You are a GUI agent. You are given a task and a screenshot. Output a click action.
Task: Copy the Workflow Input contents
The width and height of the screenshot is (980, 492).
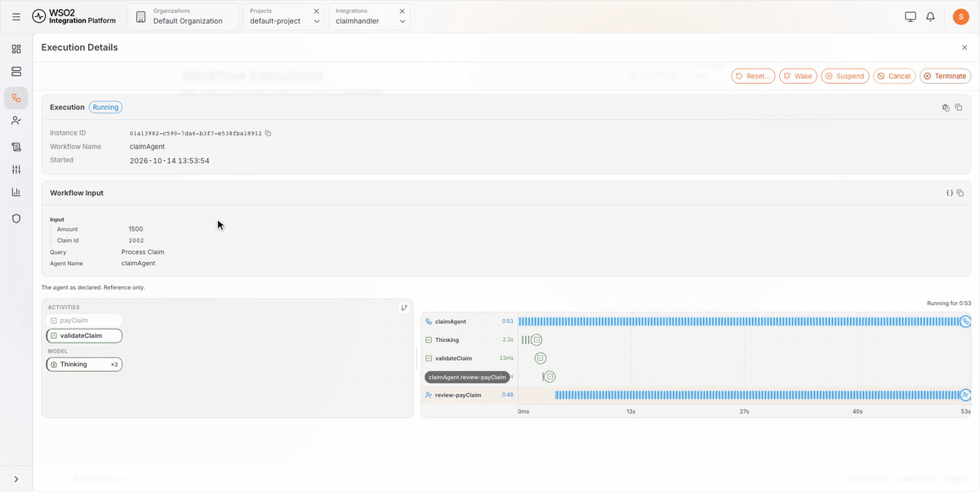960,193
